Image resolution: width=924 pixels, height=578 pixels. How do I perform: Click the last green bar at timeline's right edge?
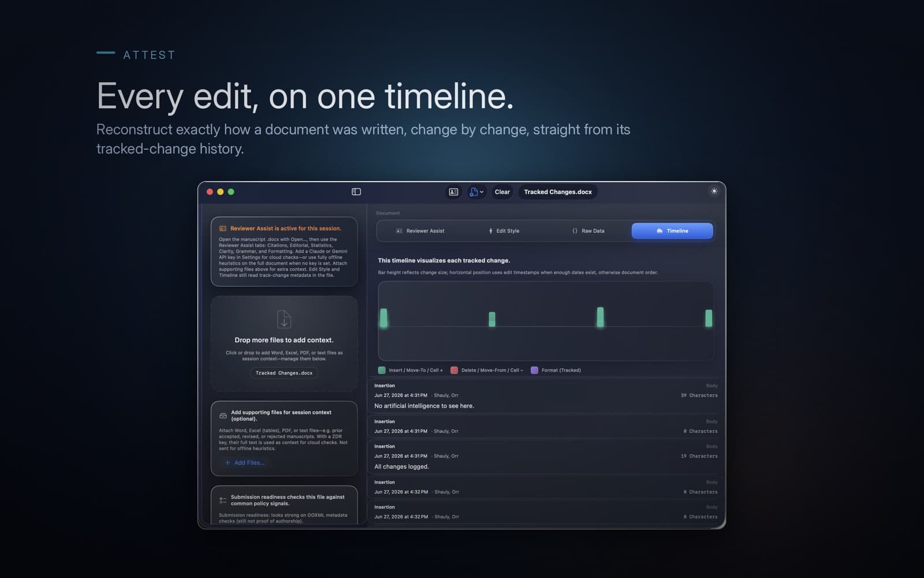[x=709, y=318]
